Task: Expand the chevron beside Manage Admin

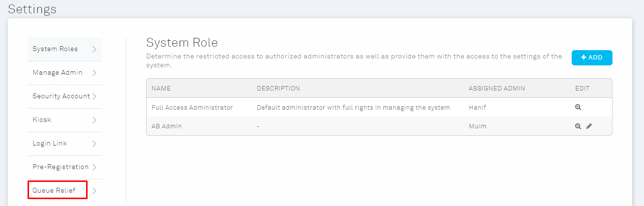Action: 94,73
